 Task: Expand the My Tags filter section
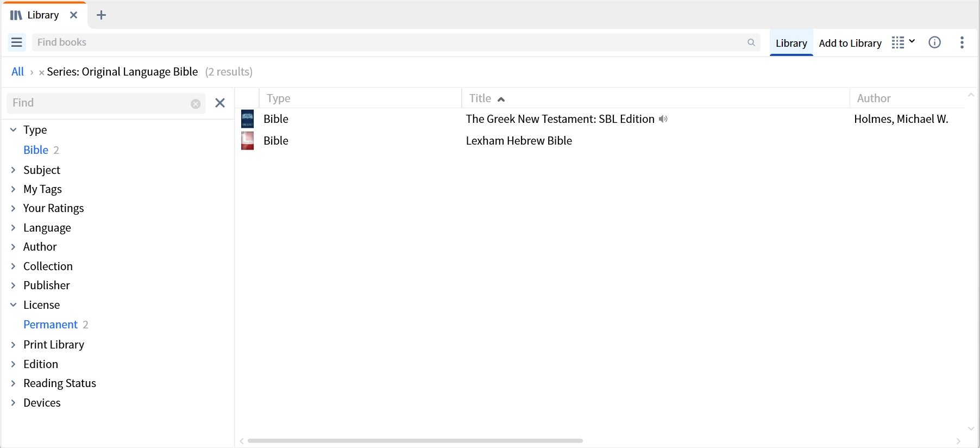pos(14,189)
